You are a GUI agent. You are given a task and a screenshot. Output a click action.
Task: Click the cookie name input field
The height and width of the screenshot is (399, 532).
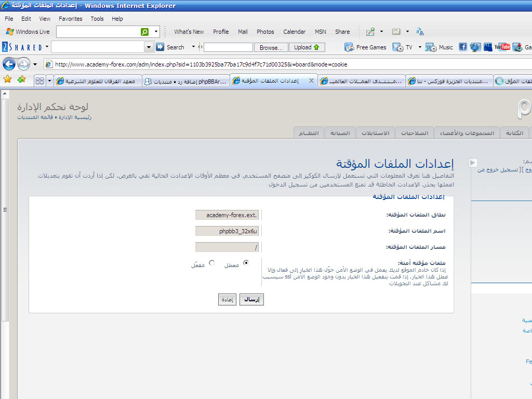(x=227, y=231)
